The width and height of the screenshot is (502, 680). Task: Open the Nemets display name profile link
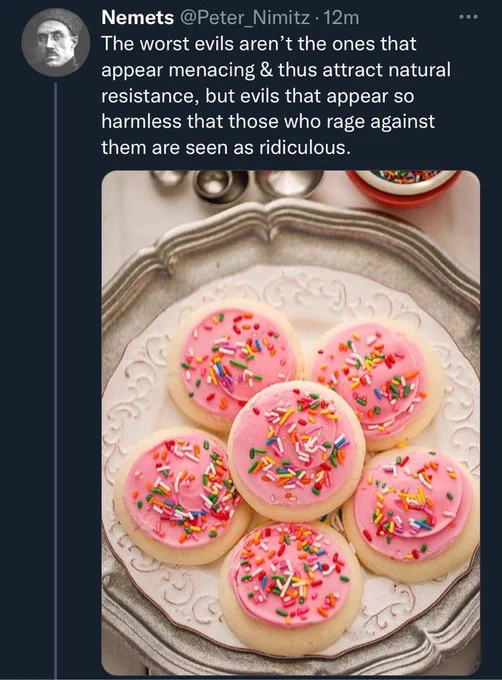point(137,18)
